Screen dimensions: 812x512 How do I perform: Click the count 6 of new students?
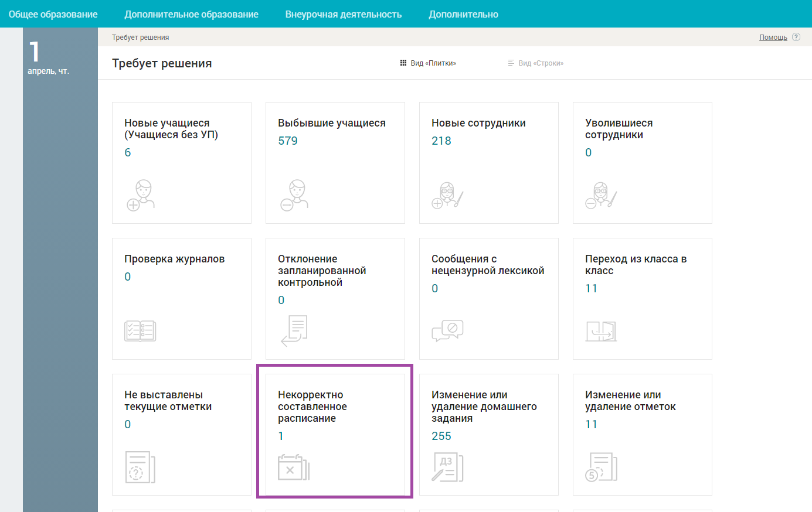coord(128,152)
